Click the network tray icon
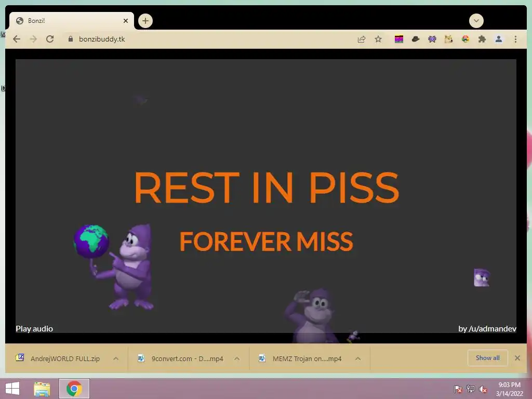The width and height of the screenshot is (532, 399). point(471,389)
